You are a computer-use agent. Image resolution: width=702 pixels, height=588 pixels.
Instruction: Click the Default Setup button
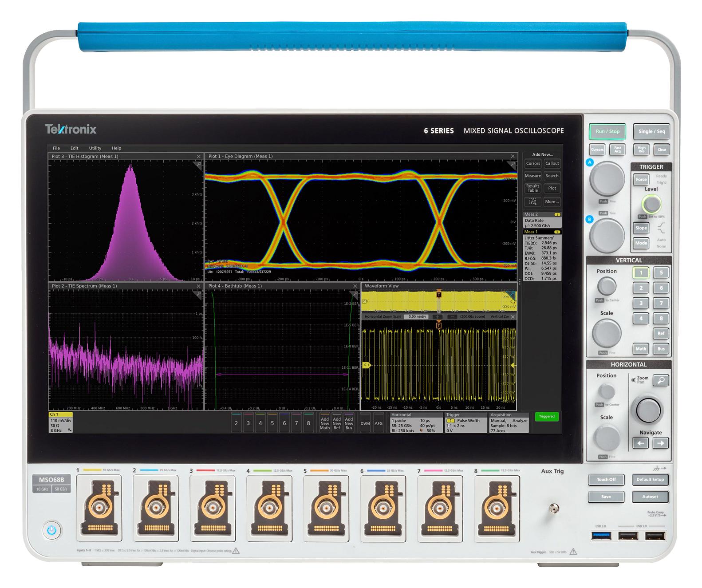650,480
